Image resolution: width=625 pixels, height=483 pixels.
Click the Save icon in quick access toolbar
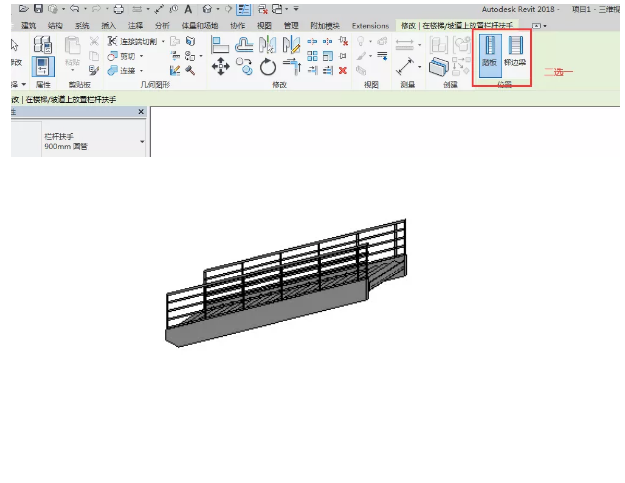tap(38, 8)
